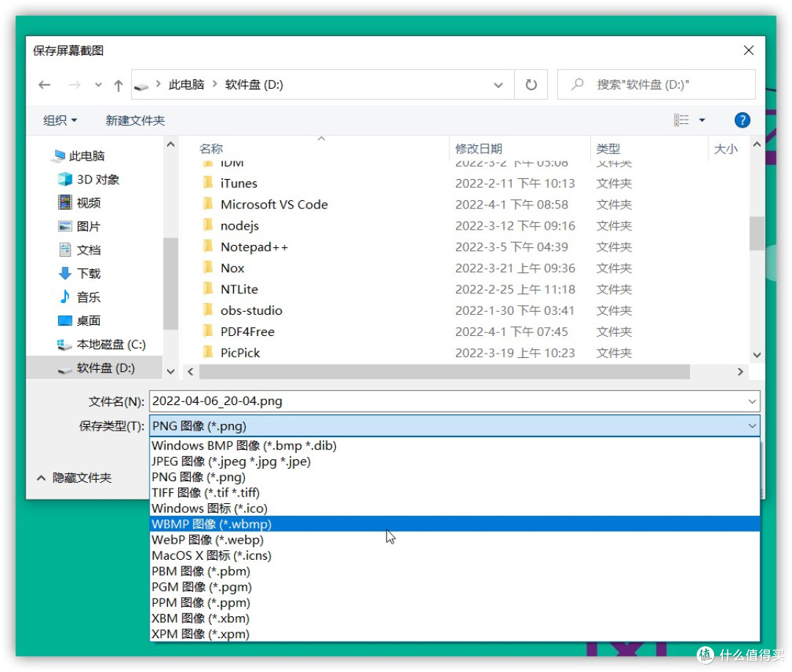This screenshot has height=672, width=792.
Task: Refresh the folder listing
Action: (x=531, y=84)
